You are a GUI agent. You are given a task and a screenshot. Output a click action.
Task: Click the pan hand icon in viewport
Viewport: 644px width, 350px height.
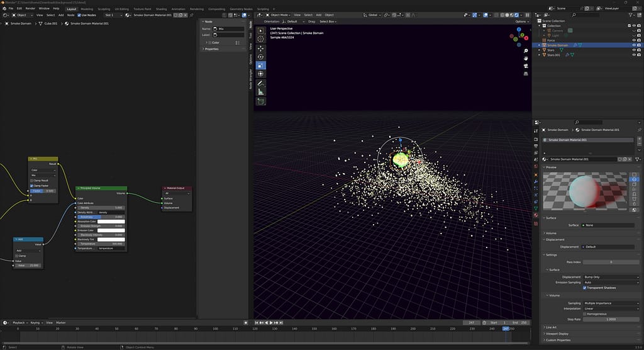pos(525,59)
